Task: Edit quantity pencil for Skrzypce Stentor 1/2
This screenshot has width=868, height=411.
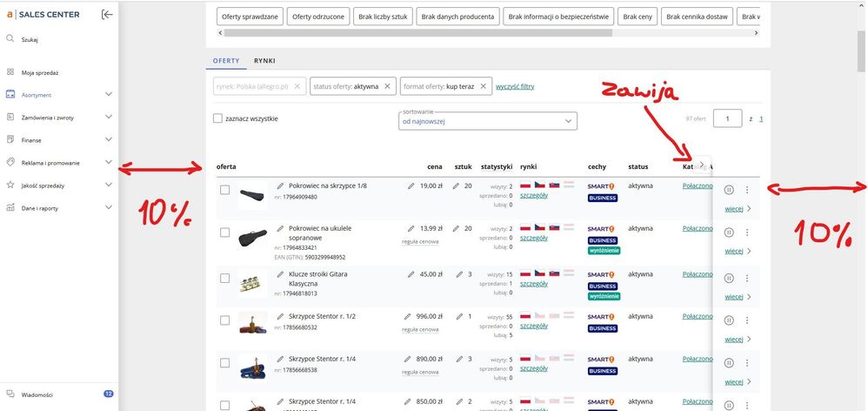Action: [457, 317]
